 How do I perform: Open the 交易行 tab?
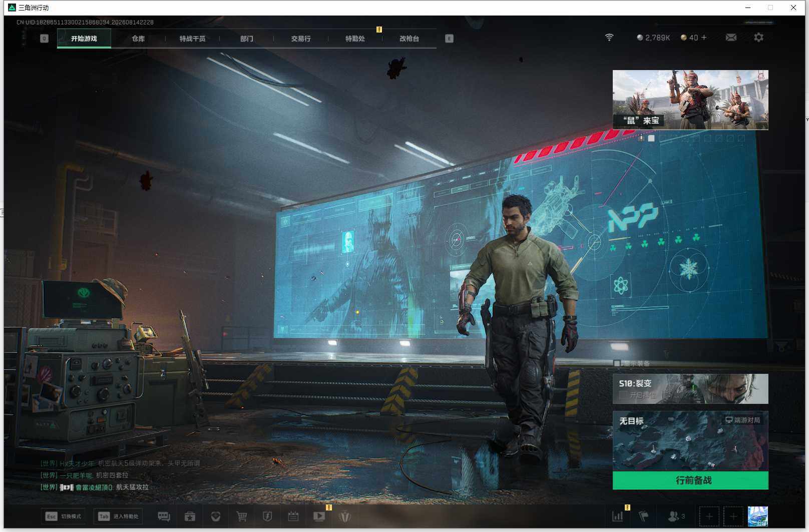[x=301, y=39]
